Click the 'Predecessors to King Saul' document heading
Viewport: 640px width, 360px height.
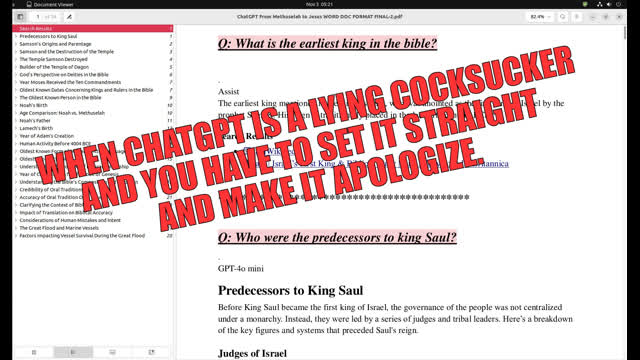point(290,290)
